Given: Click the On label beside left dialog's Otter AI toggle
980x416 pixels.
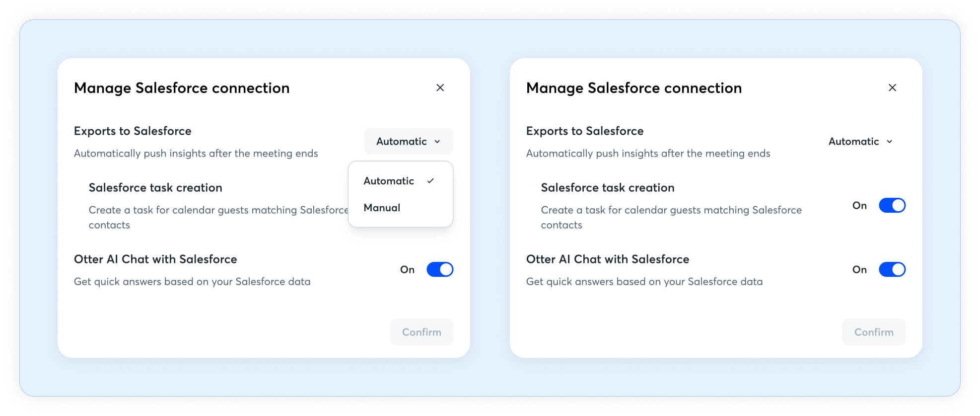Looking at the screenshot, I should [407, 270].
